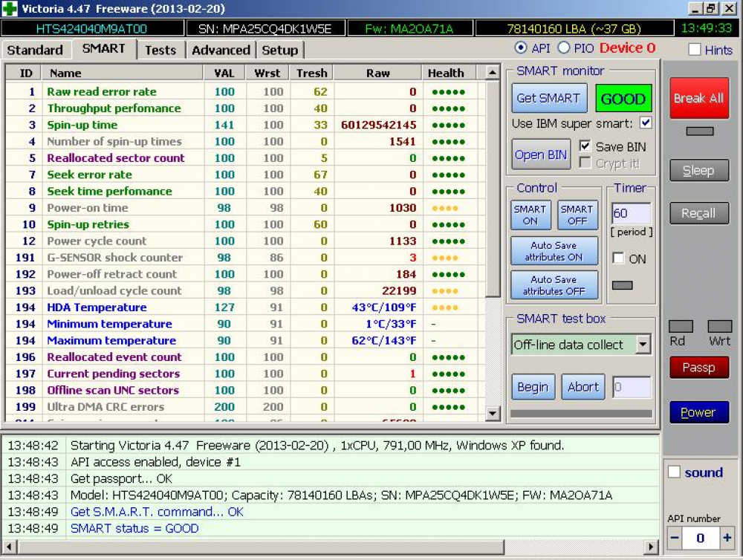Image resolution: width=743 pixels, height=560 pixels.
Task: Toggle the Hints checkbox
Action: point(695,49)
